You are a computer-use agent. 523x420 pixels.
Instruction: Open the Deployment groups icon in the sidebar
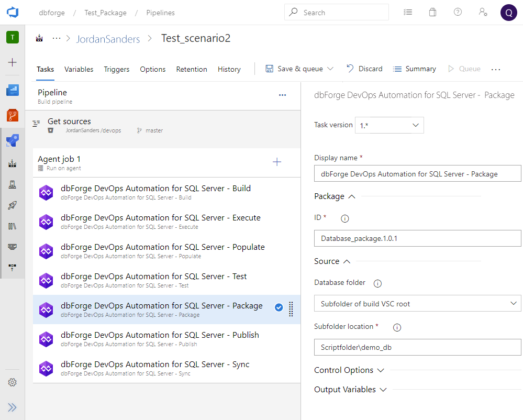tap(13, 268)
